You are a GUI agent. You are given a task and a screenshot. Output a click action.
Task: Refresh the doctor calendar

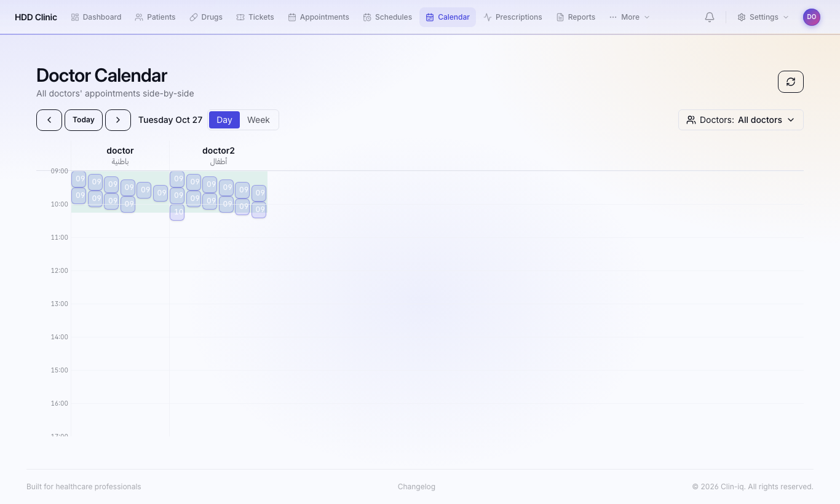tap(791, 82)
